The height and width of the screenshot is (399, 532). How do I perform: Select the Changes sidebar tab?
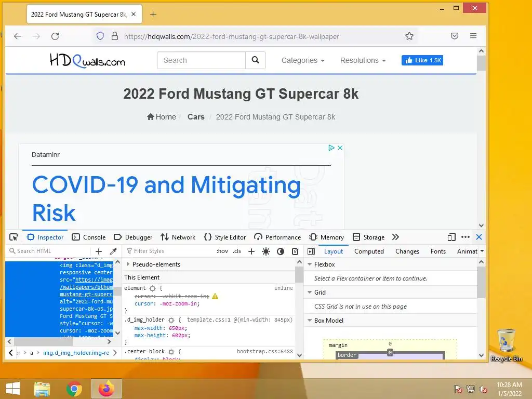(x=407, y=251)
